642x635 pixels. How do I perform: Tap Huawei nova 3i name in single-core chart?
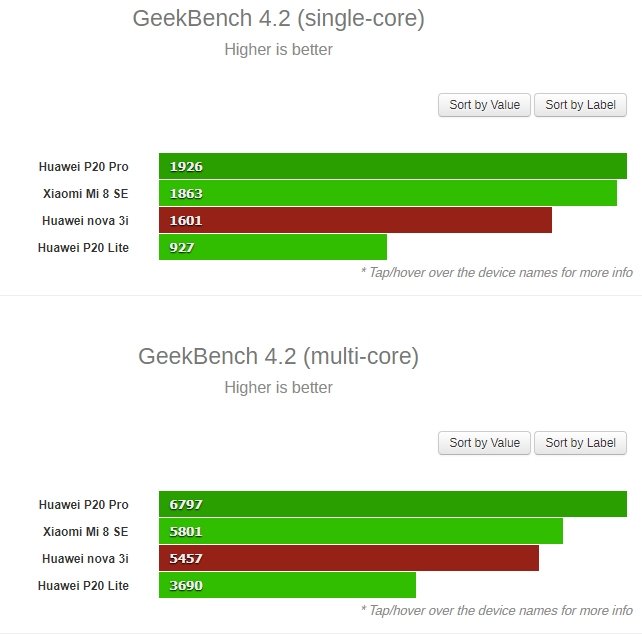pos(85,220)
